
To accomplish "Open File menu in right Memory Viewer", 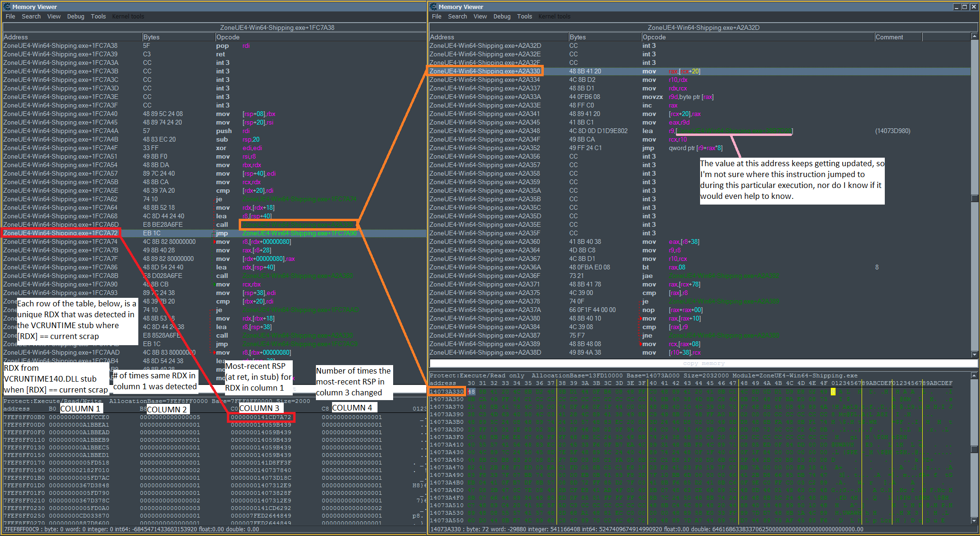I will point(437,16).
